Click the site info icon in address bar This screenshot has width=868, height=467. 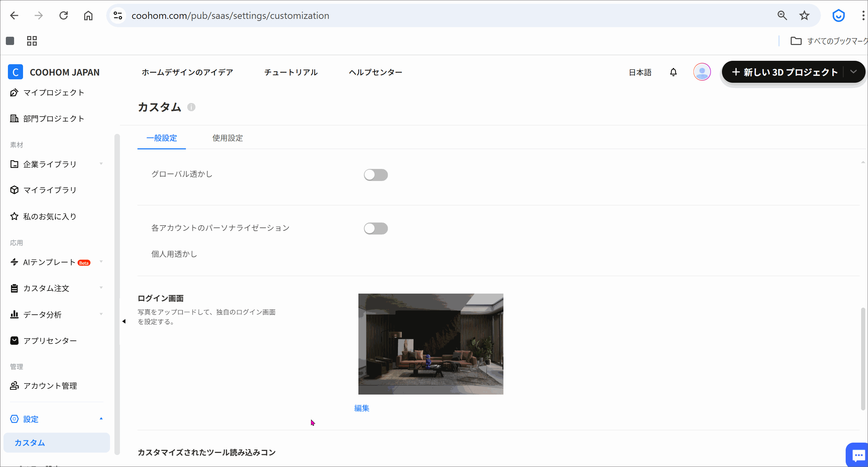[118, 15]
